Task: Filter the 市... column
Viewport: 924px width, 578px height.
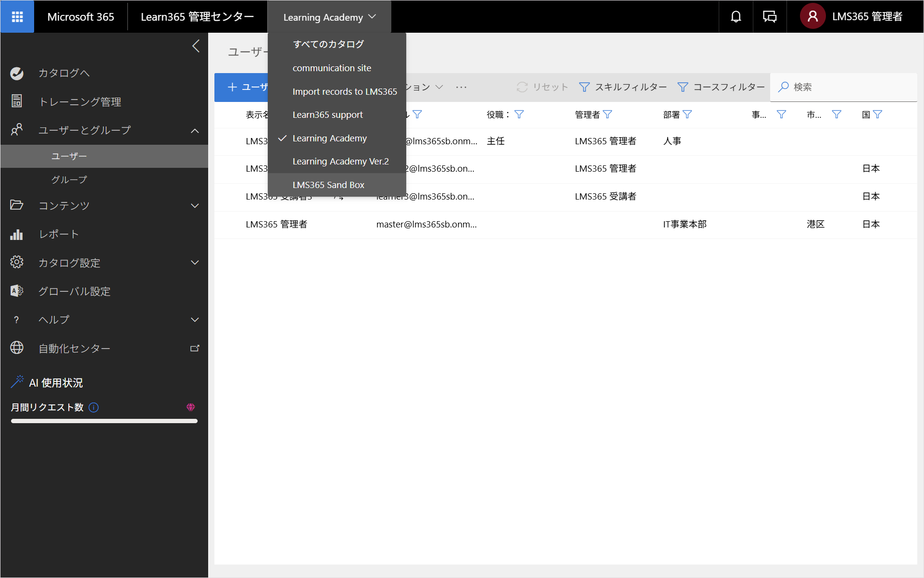Action: coord(837,114)
